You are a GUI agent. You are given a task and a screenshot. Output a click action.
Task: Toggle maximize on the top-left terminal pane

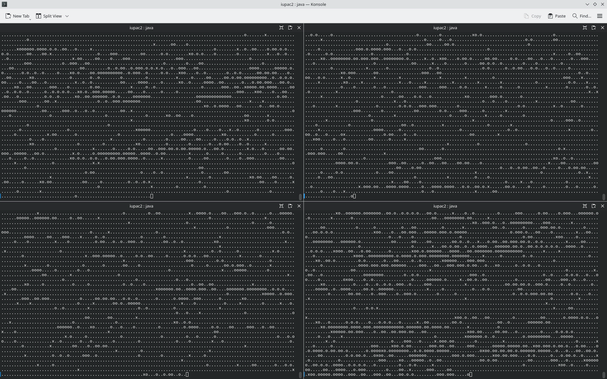(281, 27)
